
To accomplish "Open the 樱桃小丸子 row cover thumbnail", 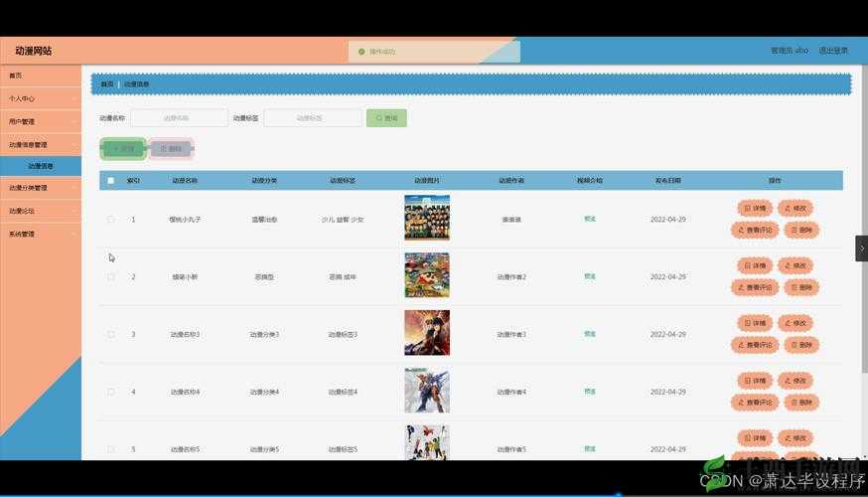I will [x=427, y=218].
